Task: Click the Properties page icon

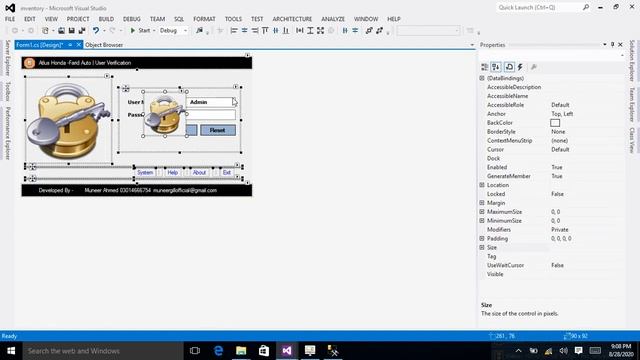Action: click(x=509, y=67)
